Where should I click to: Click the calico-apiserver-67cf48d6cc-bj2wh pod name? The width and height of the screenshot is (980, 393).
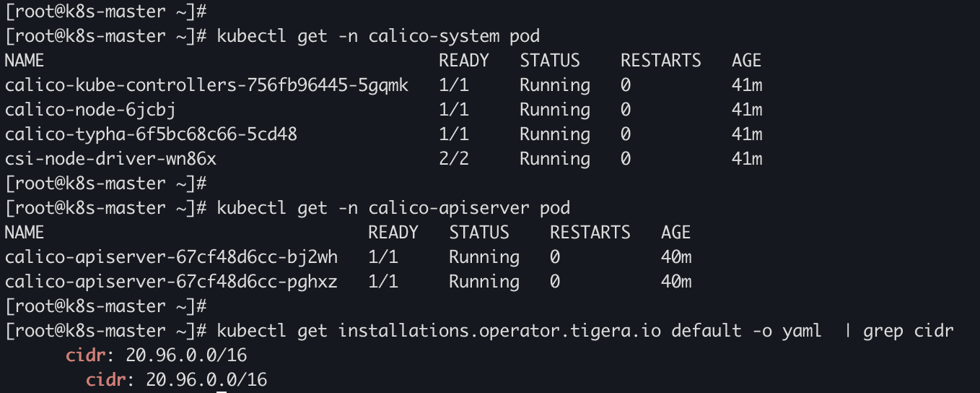(x=171, y=258)
